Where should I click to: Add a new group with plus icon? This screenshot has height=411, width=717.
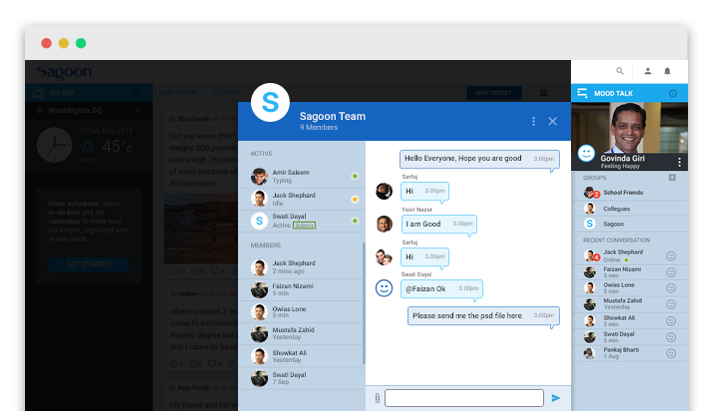[672, 177]
